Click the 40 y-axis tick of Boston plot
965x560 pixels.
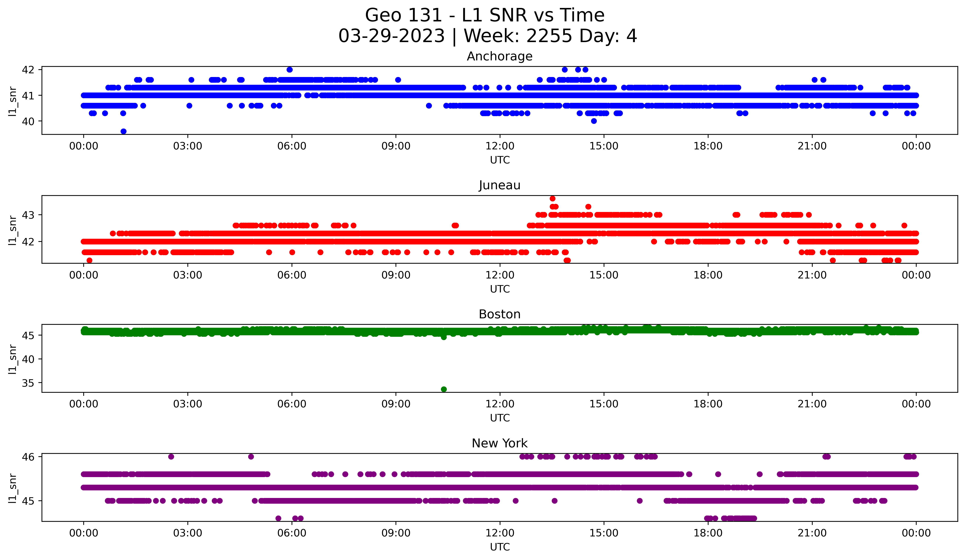(x=28, y=359)
